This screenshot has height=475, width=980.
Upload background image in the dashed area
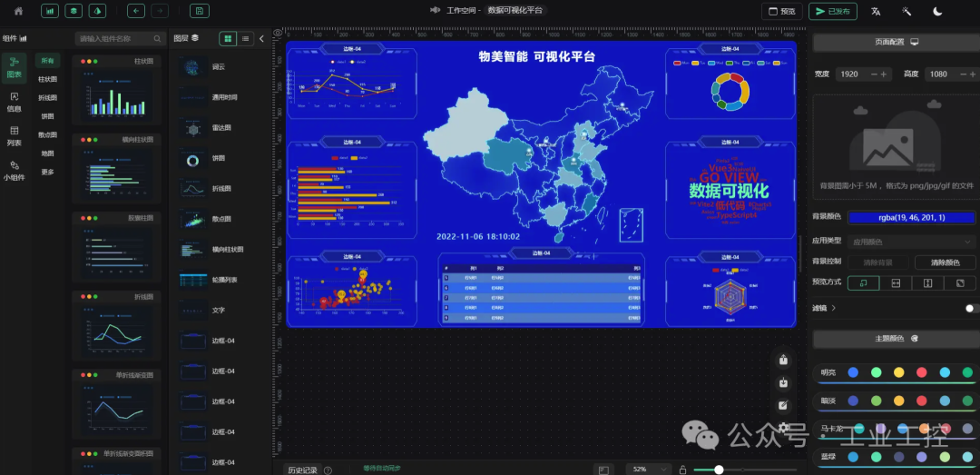[x=897, y=147]
